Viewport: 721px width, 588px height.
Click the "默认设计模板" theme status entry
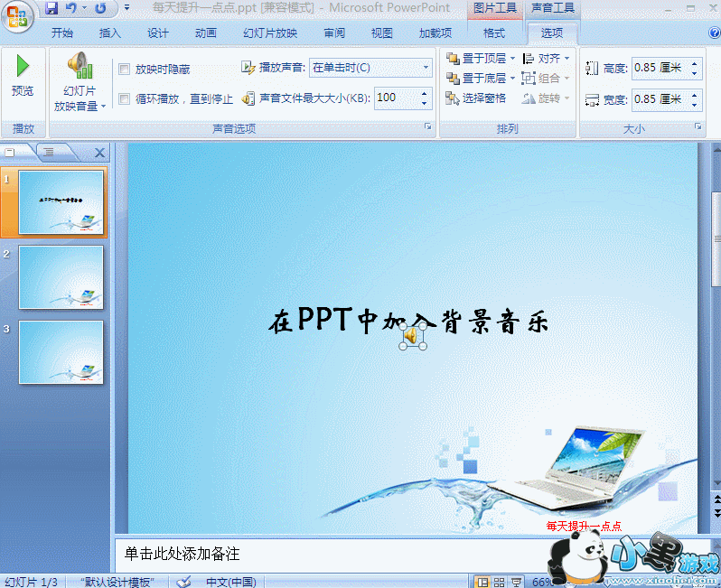click(x=117, y=582)
